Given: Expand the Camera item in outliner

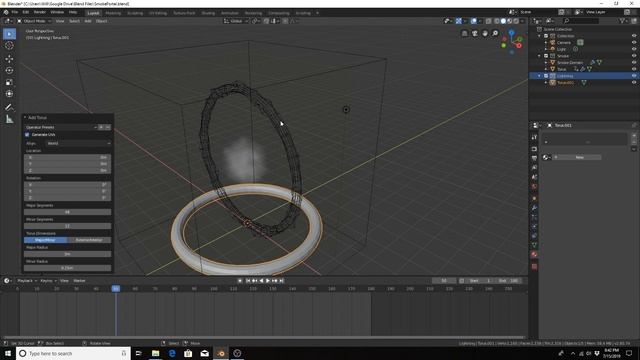Looking at the screenshot, I should 546,42.
